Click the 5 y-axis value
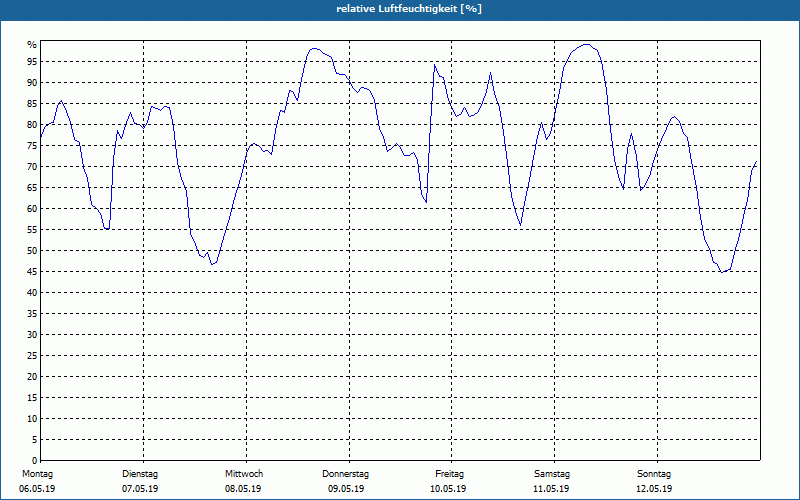This screenshot has width=800, height=500. tap(35, 439)
